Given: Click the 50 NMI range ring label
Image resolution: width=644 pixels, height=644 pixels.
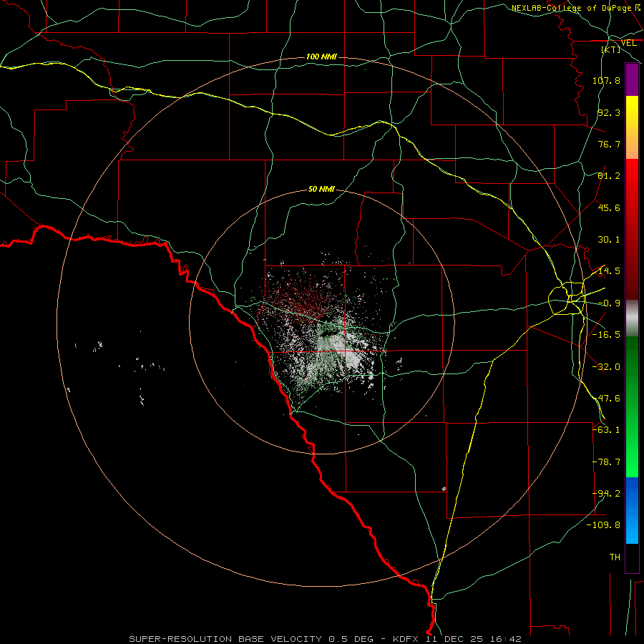Looking at the screenshot, I should 321,190.
